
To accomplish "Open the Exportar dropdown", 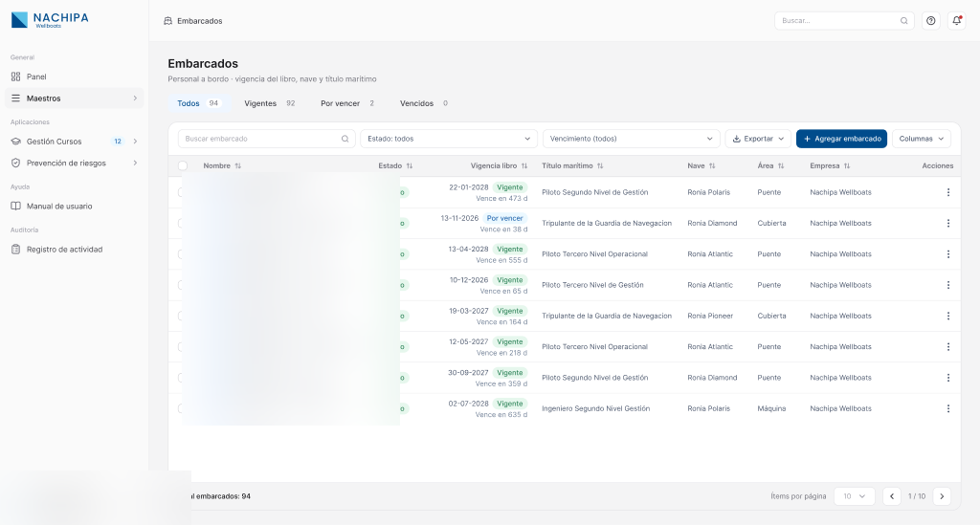I will 758,139.
